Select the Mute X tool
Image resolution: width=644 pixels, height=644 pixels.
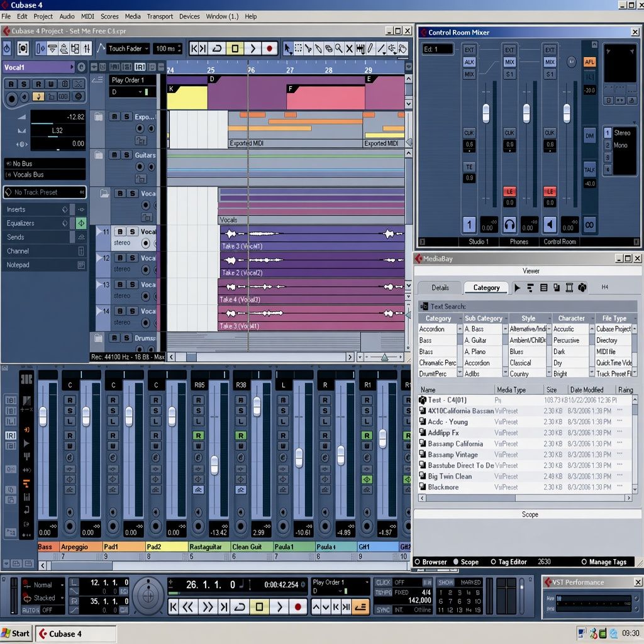click(349, 49)
